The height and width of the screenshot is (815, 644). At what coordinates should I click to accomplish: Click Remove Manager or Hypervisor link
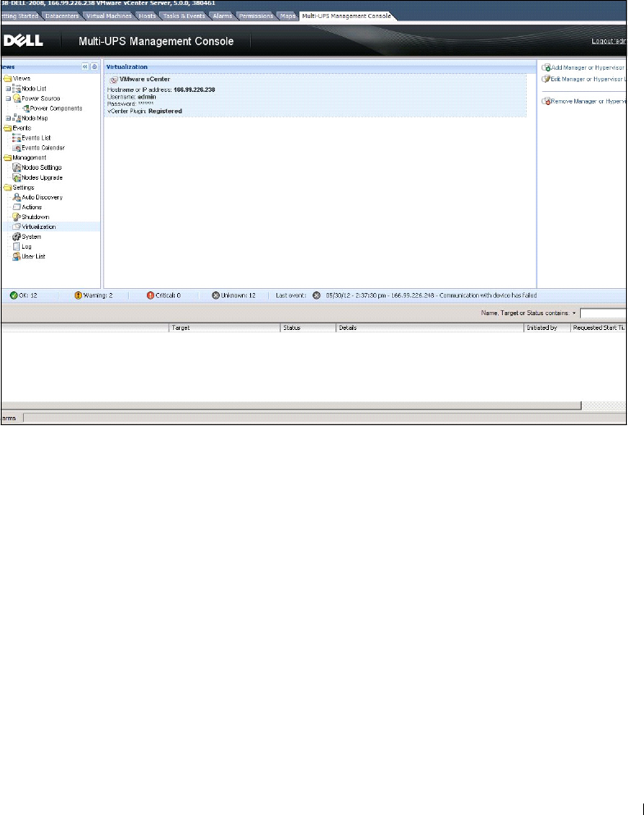tap(588, 101)
